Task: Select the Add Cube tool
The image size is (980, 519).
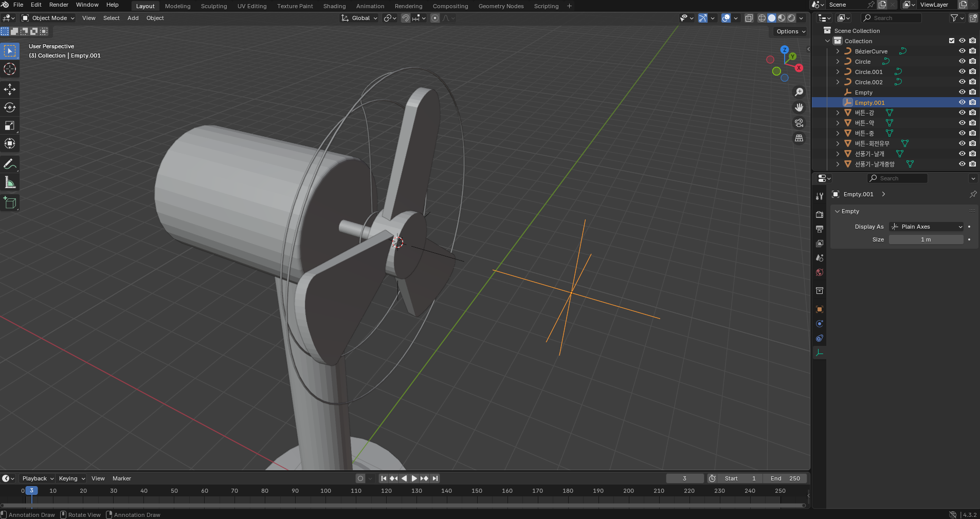Action: pyautogui.click(x=10, y=203)
